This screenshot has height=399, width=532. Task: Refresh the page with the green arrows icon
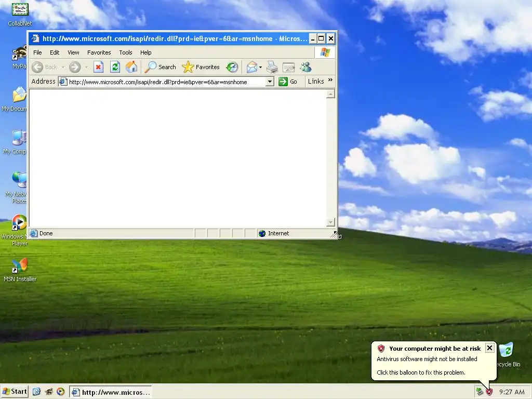[115, 67]
